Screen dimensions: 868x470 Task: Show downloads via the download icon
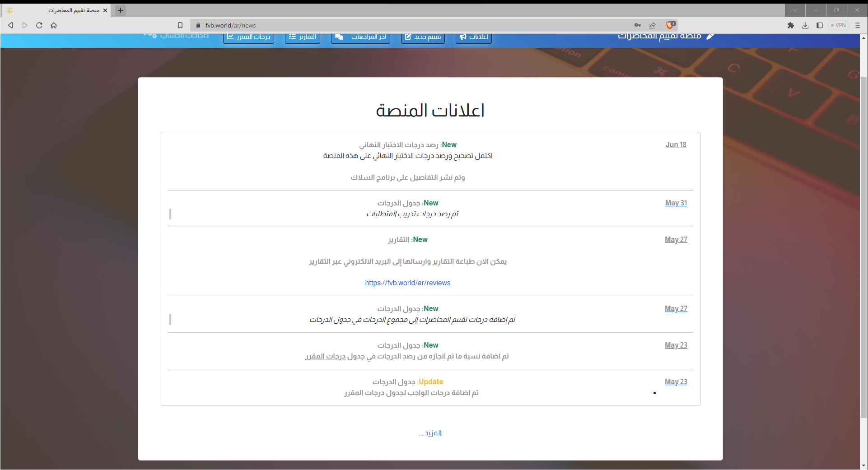pyautogui.click(x=805, y=25)
